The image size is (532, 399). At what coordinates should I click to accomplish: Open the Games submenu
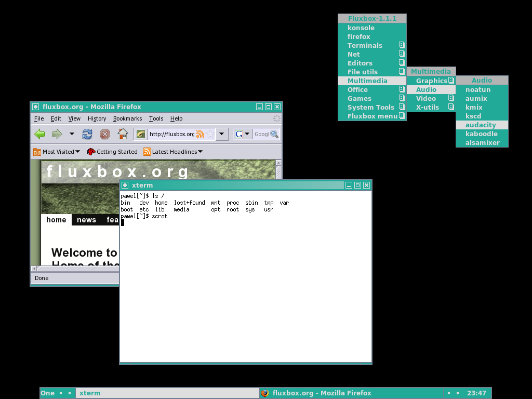click(372, 98)
